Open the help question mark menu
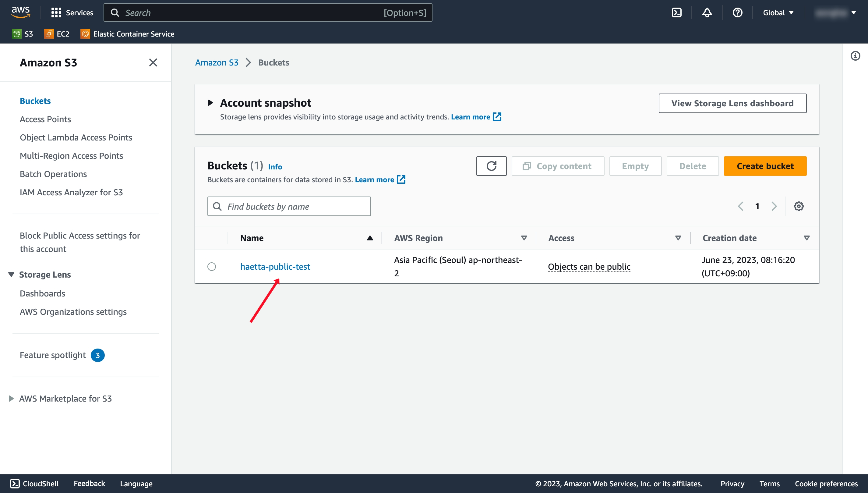Image resolution: width=868 pixels, height=493 pixels. [x=737, y=12]
